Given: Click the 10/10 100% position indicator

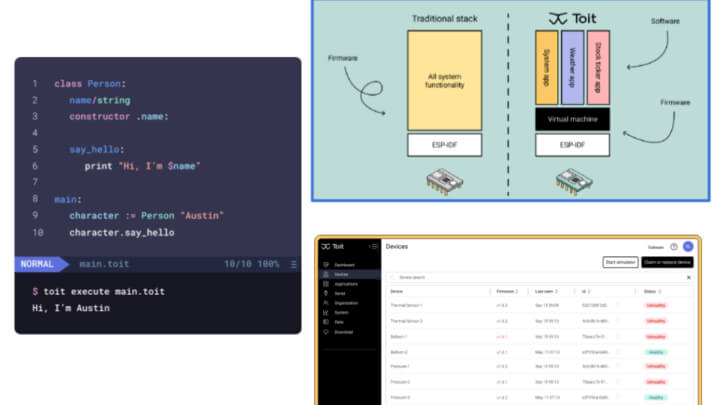Looking at the screenshot, I should (x=252, y=264).
